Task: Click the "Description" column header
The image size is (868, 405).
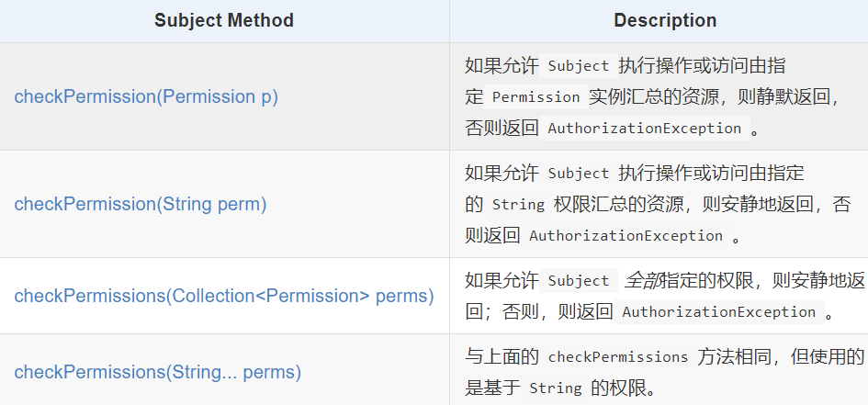Action: click(x=665, y=20)
